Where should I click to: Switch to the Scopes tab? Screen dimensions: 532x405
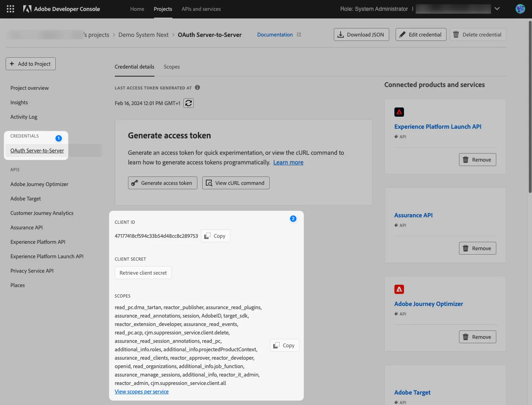pos(172,67)
